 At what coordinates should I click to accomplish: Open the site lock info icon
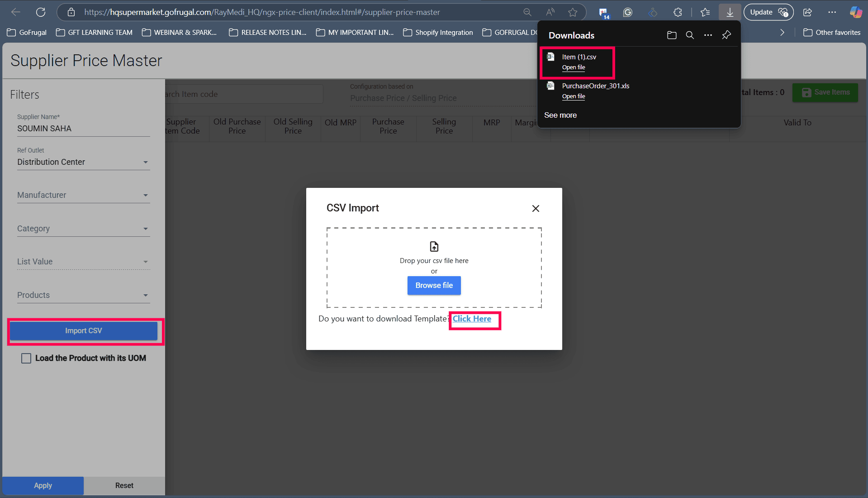click(71, 12)
